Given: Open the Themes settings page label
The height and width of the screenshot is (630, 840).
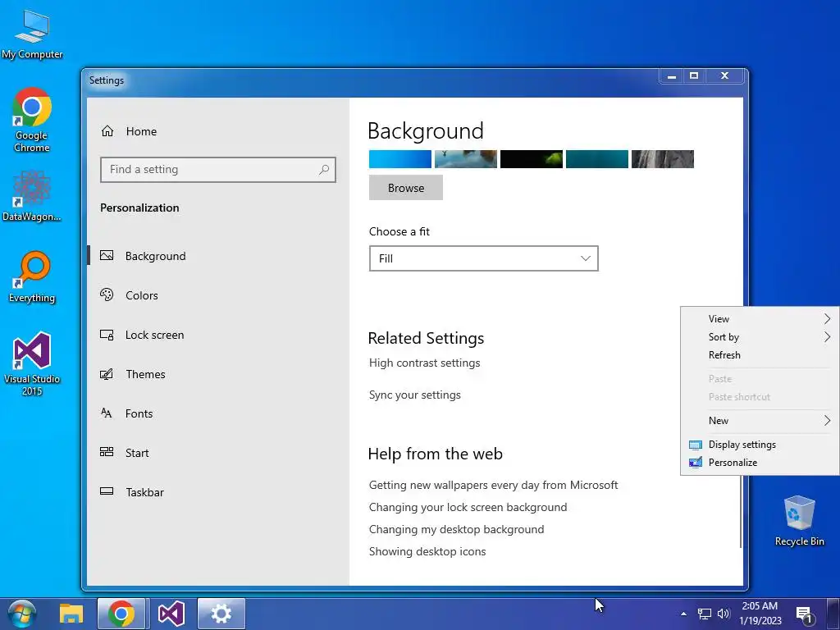Looking at the screenshot, I should (x=145, y=374).
